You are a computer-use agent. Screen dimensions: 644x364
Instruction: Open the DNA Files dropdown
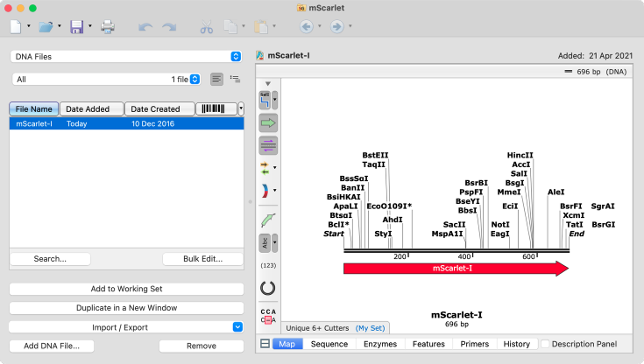125,57
